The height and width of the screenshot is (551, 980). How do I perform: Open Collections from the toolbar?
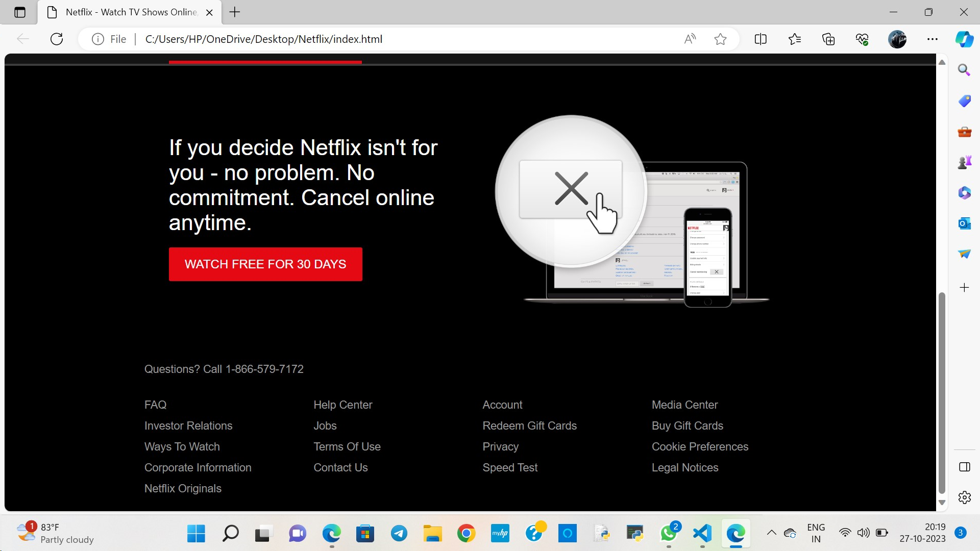click(828, 39)
